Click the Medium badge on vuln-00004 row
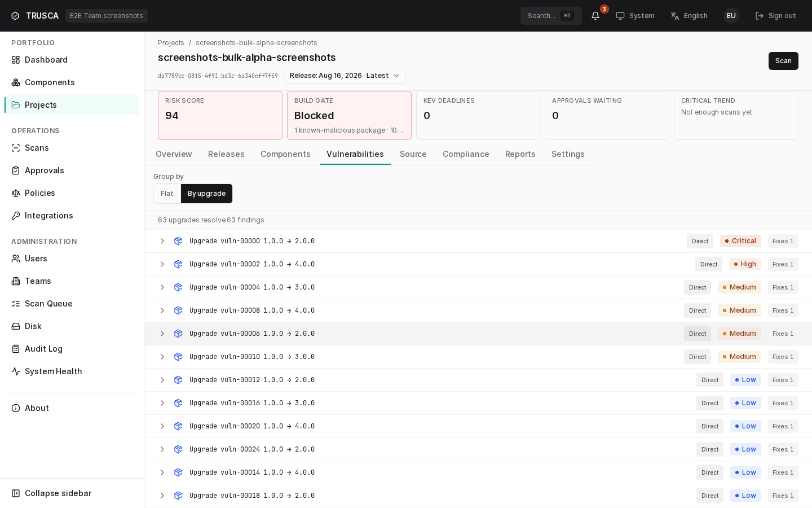The height and width of the screenshot is (508, 812). tap(739, 287)
